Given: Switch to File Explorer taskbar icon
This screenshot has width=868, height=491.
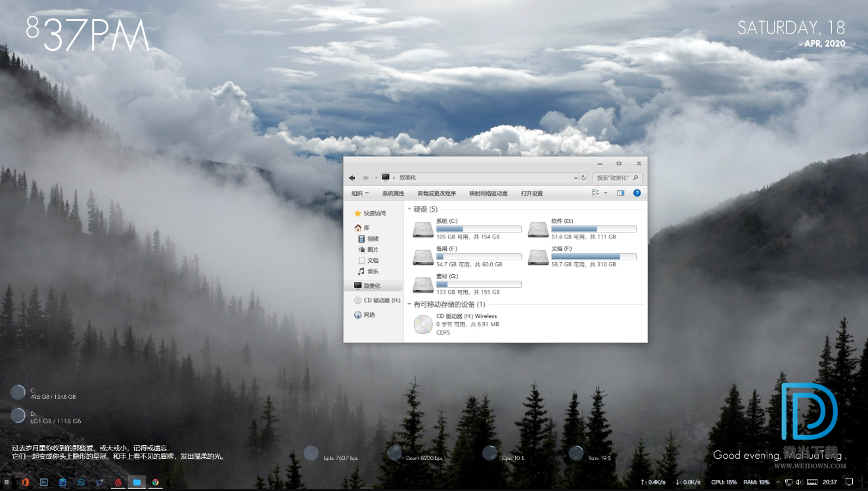Looking at the screenshot, I should [137, 482].
